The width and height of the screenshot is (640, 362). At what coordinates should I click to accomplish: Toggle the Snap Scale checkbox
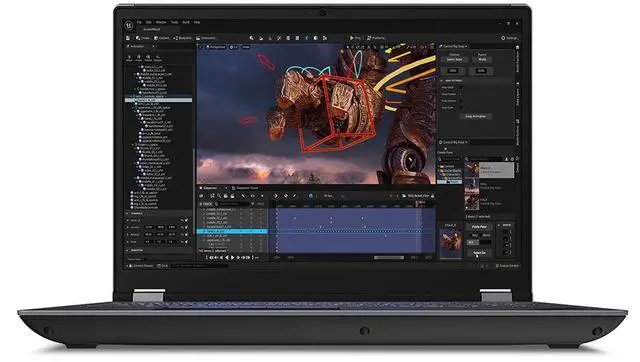[x=461, y=108]
